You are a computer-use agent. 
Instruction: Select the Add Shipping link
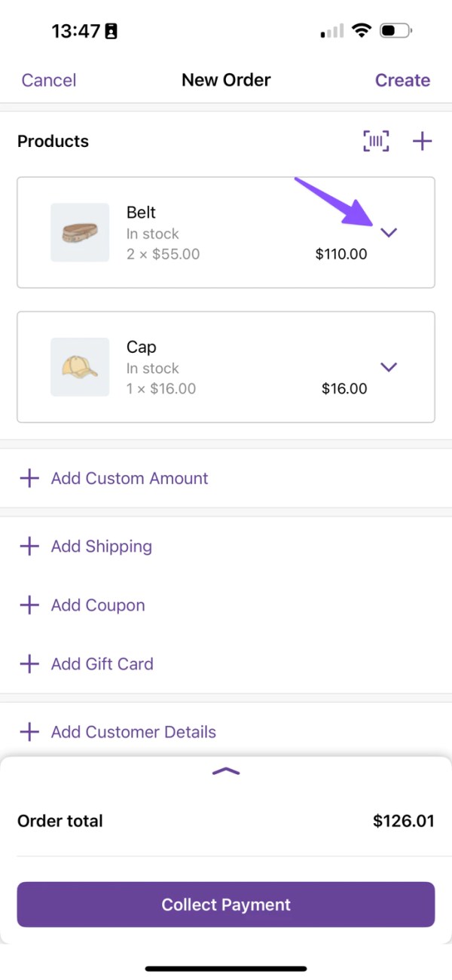(x=102, y=547)
